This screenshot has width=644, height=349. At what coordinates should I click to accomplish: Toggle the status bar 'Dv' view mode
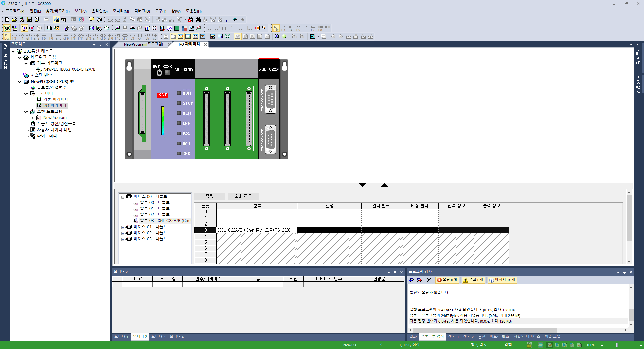[x=565, y=345]
